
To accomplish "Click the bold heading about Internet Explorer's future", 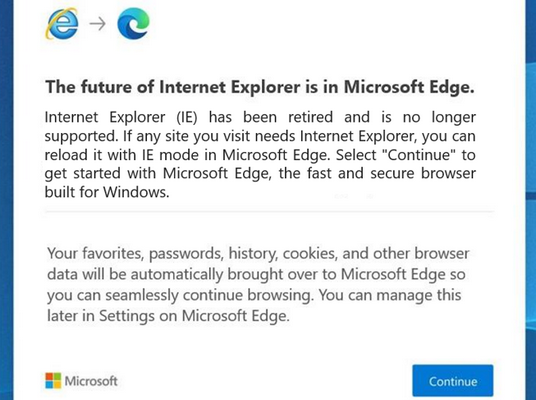I will point(260,87).
